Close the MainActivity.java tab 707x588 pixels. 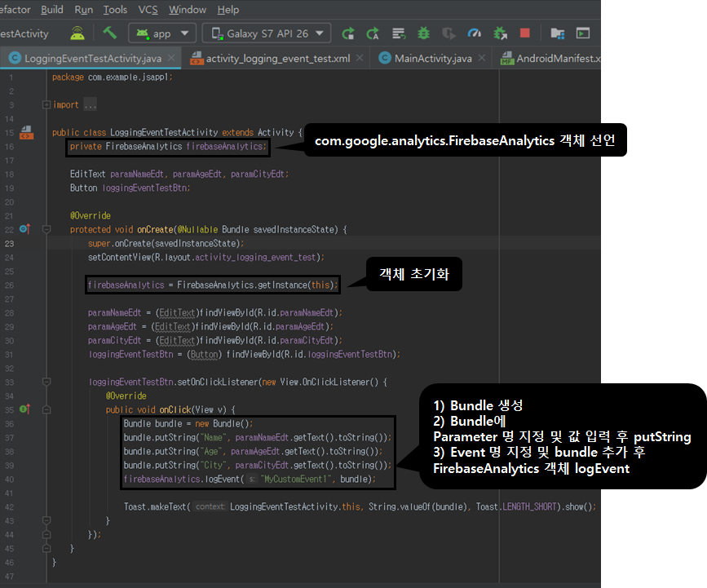point(482,58)
